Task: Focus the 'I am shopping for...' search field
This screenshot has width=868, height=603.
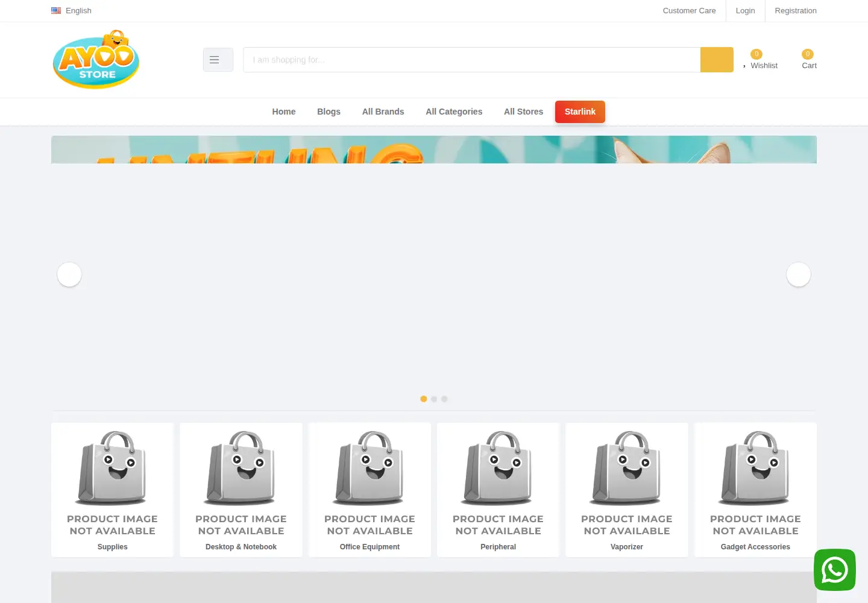Action: (472, 60)
